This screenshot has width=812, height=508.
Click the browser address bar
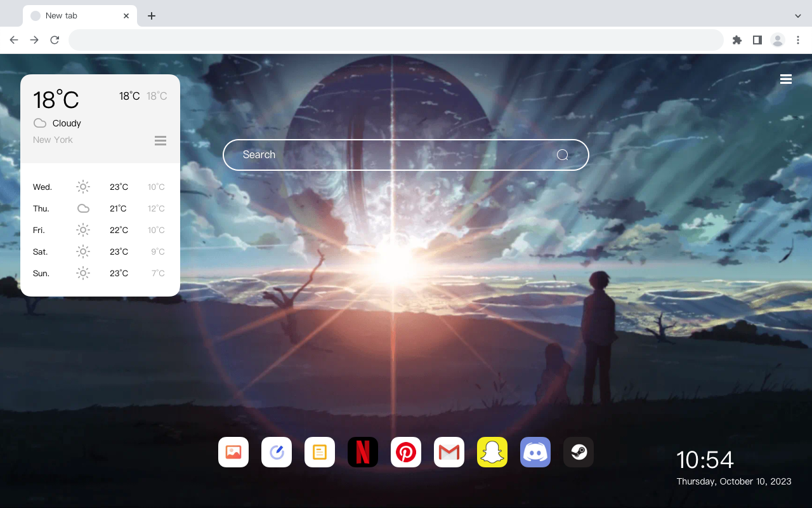(396, 40)
